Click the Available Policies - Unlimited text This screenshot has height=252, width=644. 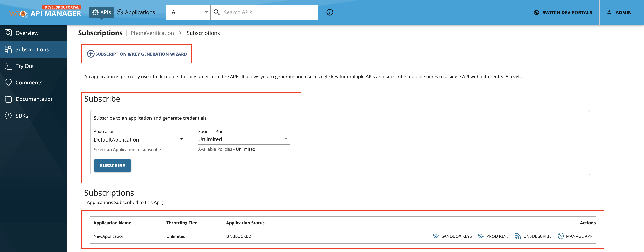tap(227, 149)
